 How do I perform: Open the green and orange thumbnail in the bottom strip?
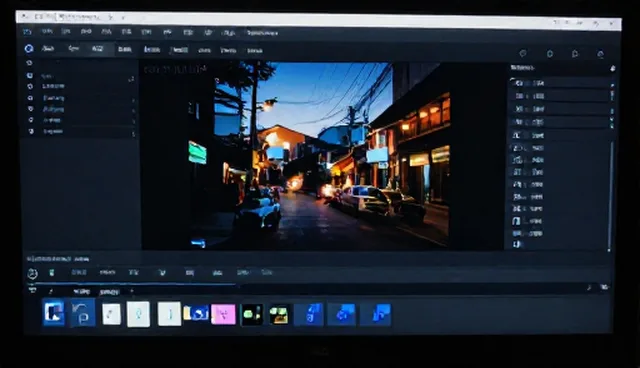click(279, 315)
